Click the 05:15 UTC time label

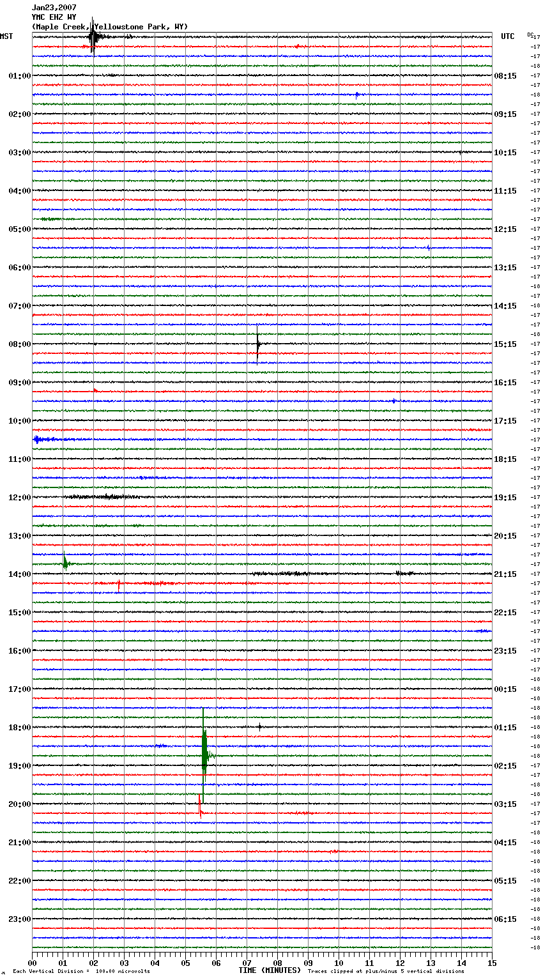[505, 881]
